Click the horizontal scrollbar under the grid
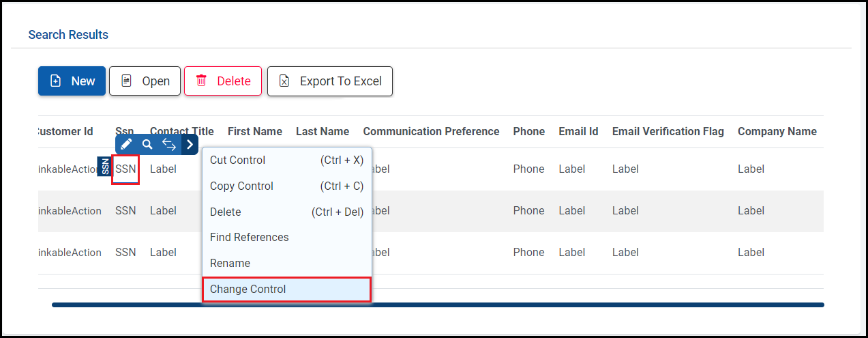 [x=438, y=305]
